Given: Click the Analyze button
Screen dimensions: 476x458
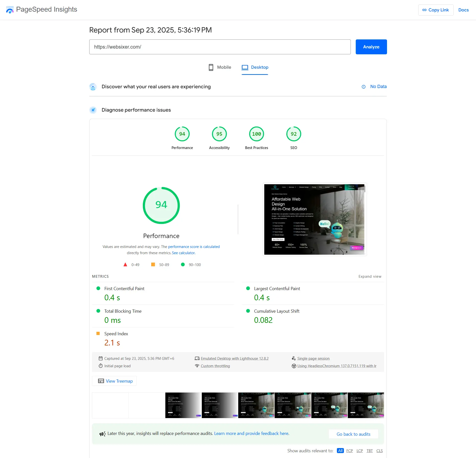Looking at the screenshot, I should pos(371,47).
